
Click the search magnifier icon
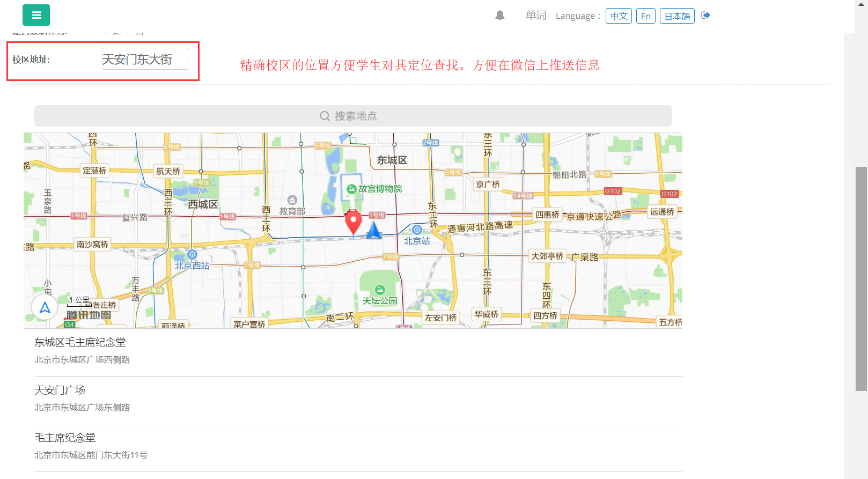[x=325, y=116]
